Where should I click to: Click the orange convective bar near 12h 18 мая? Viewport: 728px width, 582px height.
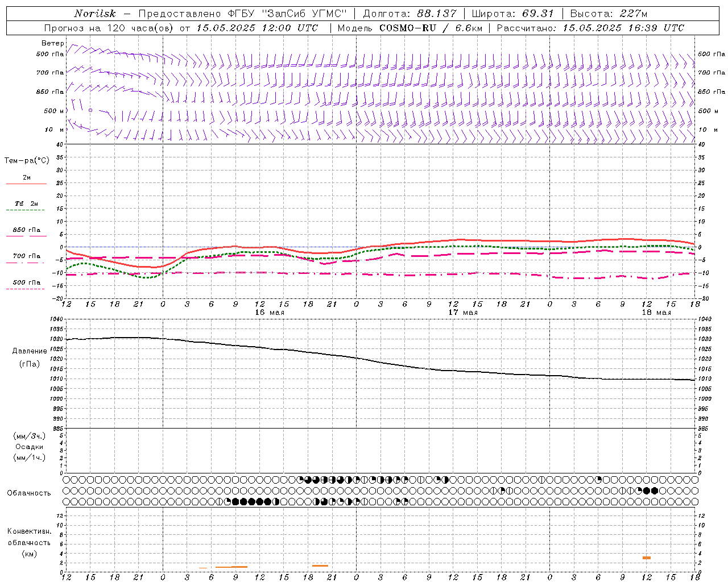tap(647, 558)
